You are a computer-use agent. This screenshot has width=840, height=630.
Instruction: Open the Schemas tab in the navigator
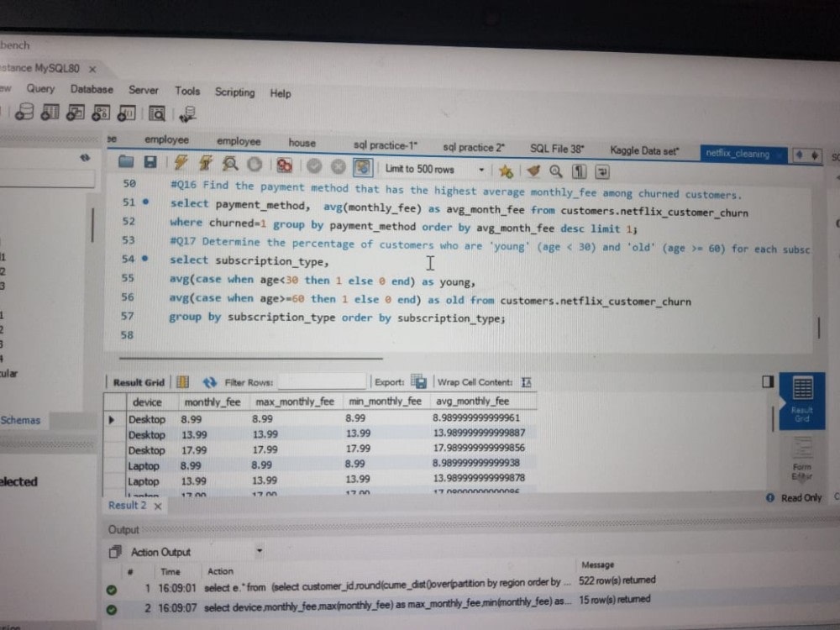click(x=20, y=420)
